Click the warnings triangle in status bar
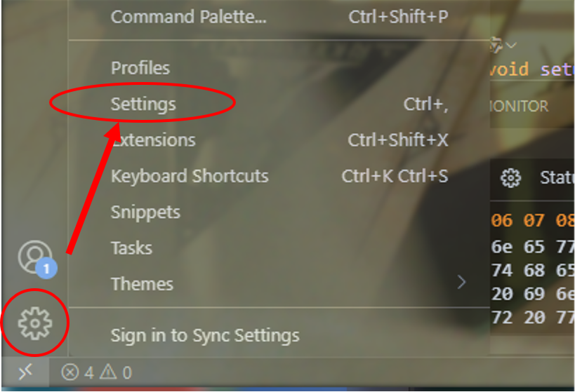The width and height of the screenshot is (575, 392). [108, 372]
